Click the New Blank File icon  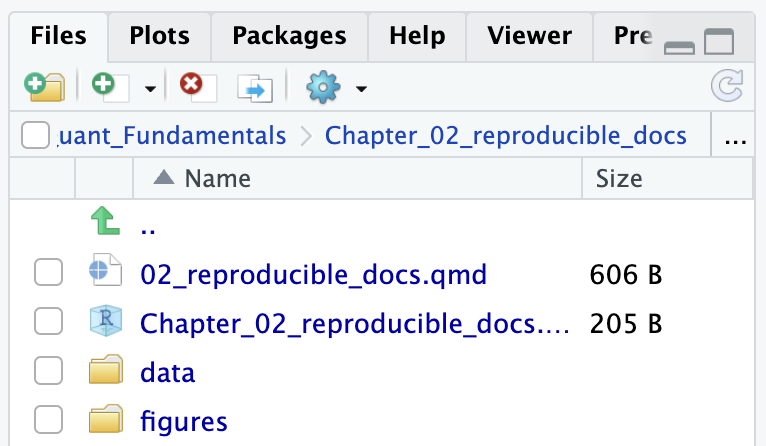pyautogui.click(x=110, y=87)
